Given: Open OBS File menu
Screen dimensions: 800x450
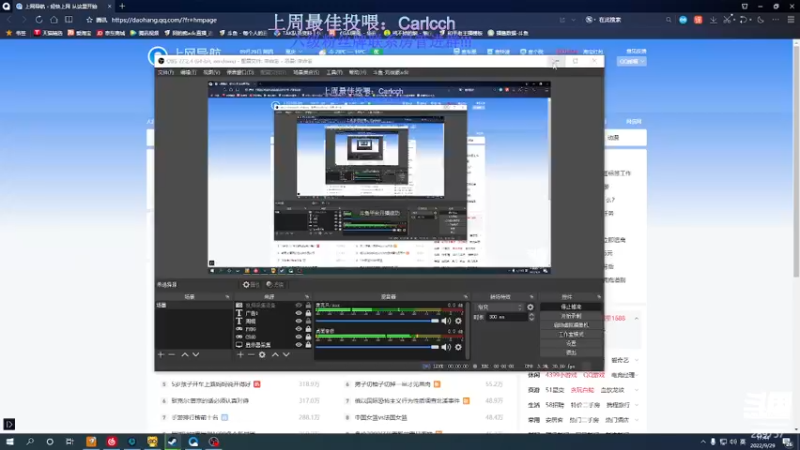Looking at the screenshot, I should [x=165, y=72].
